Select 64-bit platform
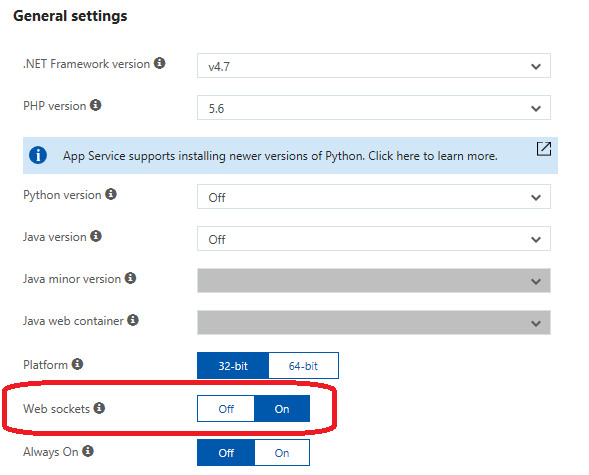The height and width of the screenshot is (475, 589). click(303, 366)
